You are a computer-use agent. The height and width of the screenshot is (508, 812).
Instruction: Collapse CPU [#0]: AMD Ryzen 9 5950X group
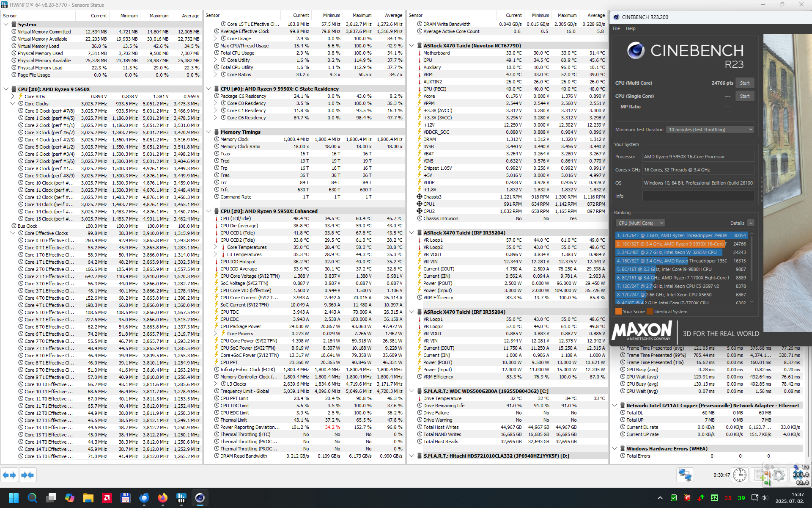(6, 89)
